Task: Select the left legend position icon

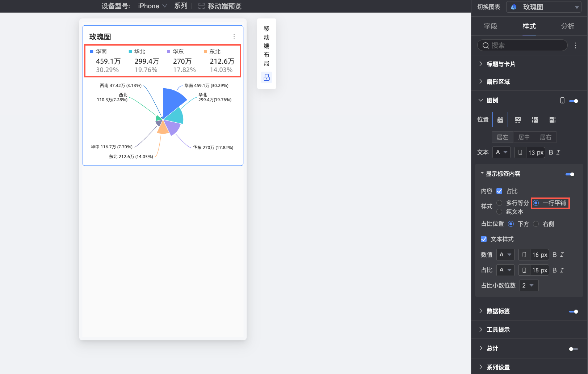Action: point(535,120)
